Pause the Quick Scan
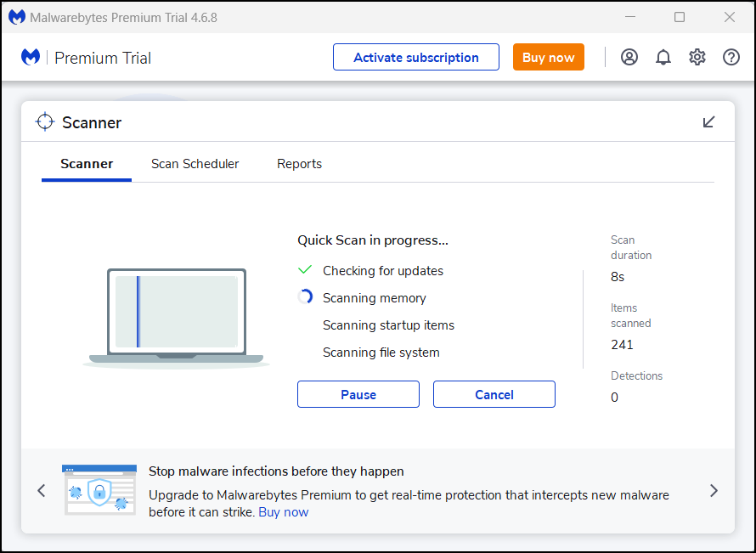 coord(358,394)
